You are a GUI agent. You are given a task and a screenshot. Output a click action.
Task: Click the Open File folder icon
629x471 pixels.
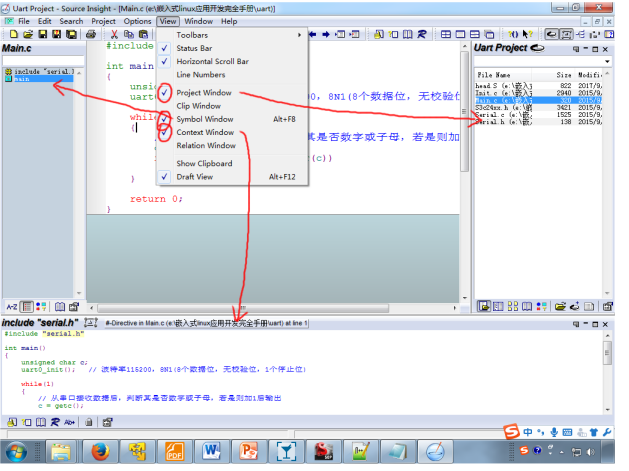(x=28, y=34)
